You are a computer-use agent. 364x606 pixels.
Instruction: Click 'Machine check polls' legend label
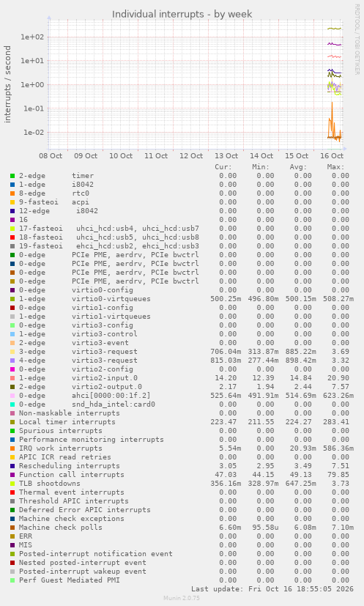click(61, 528)
